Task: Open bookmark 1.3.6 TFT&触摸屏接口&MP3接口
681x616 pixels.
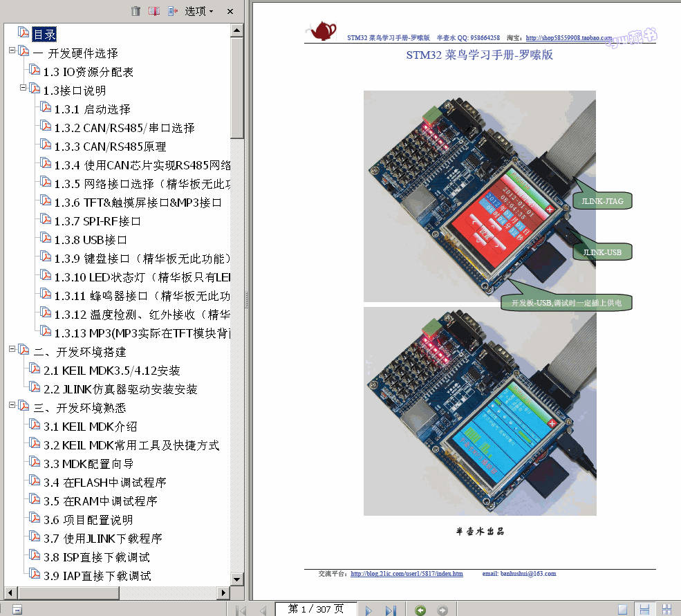Action: [x=138, y=203]
